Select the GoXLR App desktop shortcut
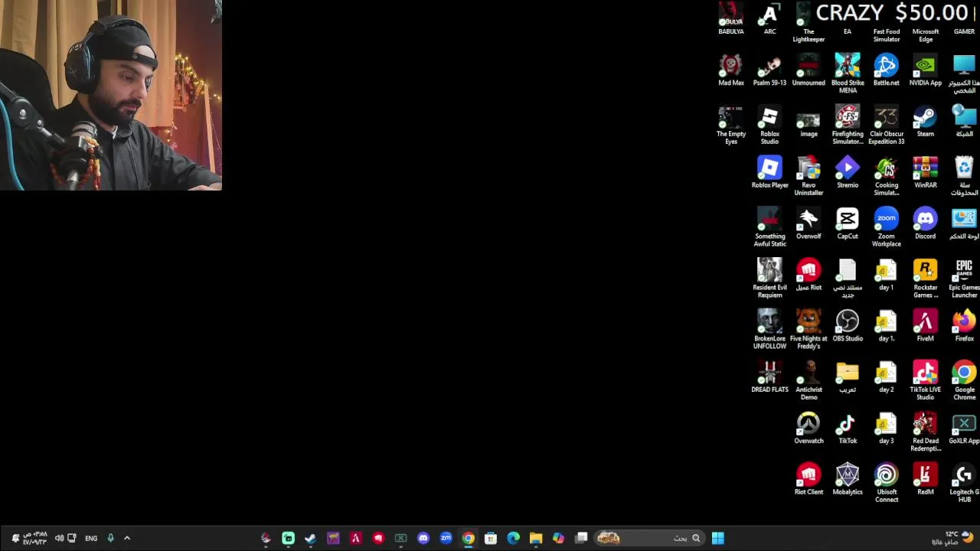The height and width of the screenshot is (551, 980). (x=964, y=429)
